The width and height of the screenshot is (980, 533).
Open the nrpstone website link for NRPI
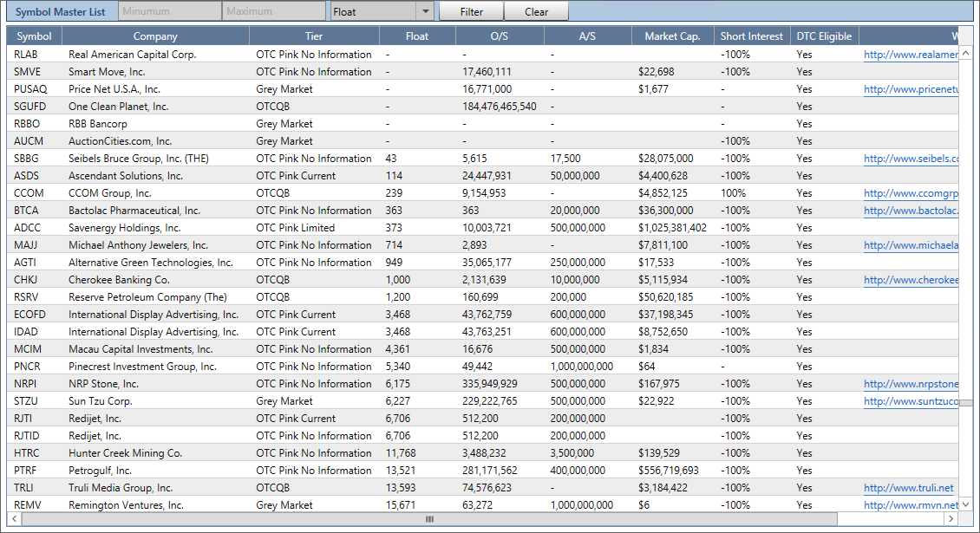911,384
